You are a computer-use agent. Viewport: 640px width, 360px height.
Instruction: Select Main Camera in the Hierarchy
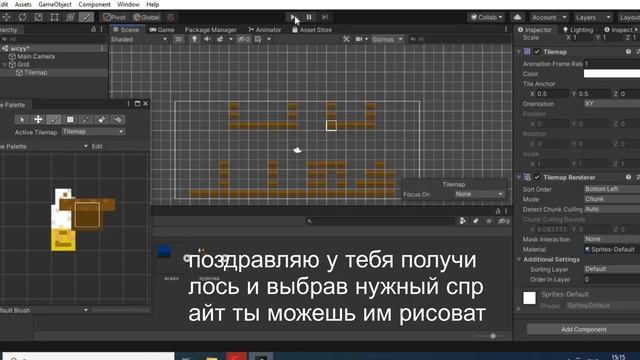pos(36,56)
